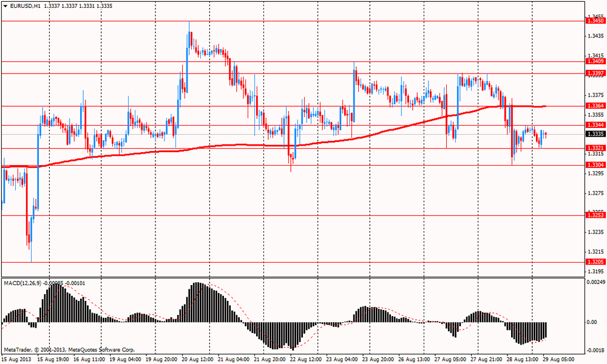Click the 1.3195 price scale value

coord(596,272)
